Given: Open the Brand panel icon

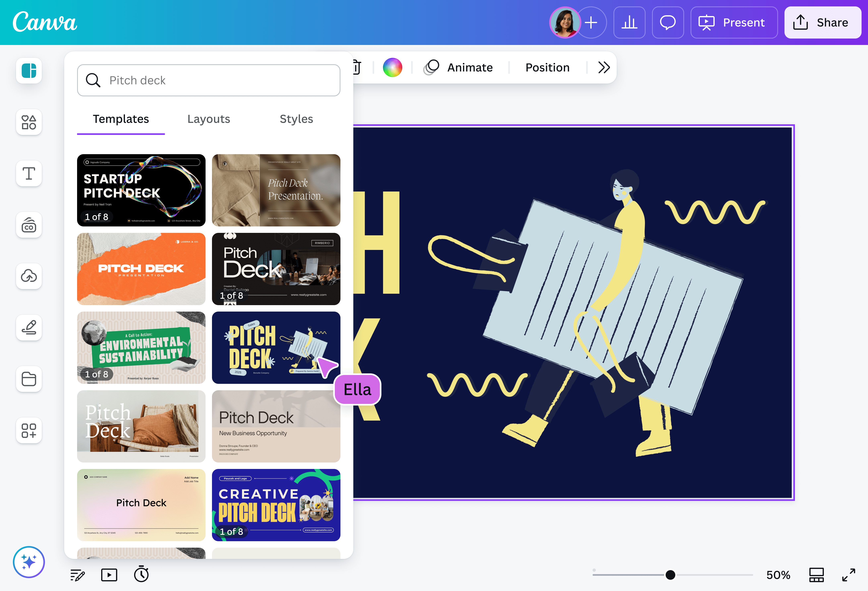Looking at the screenshot, I should (x=29, y=224).
